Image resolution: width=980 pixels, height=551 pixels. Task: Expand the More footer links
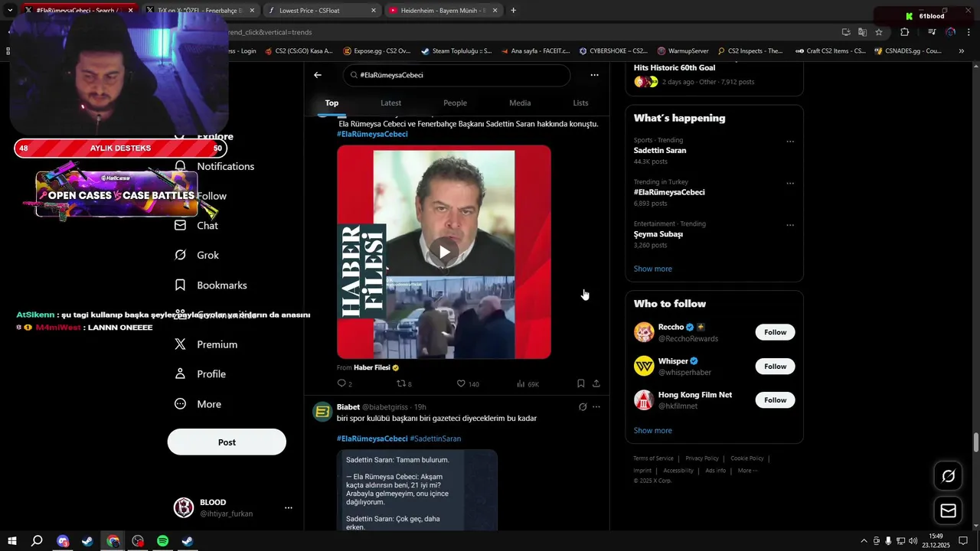point(747,471)
